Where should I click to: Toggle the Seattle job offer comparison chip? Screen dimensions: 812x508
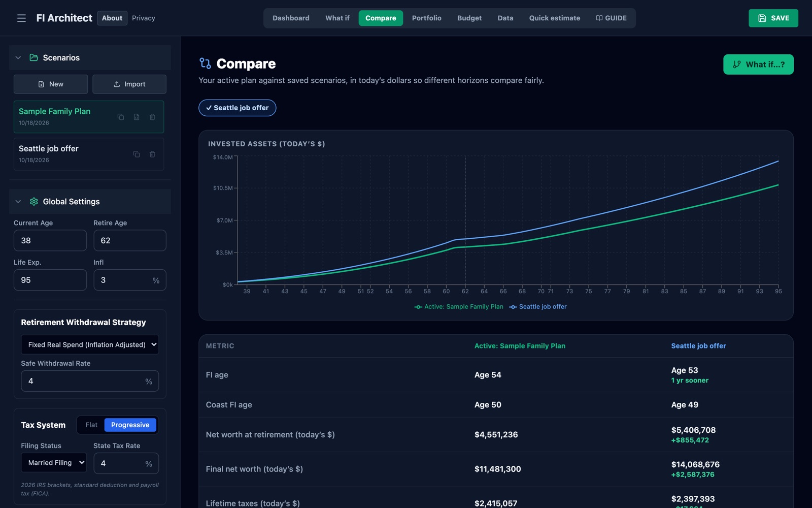coord(238,108)
